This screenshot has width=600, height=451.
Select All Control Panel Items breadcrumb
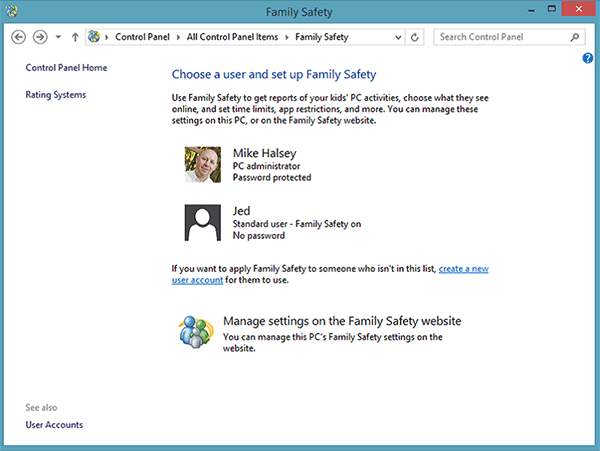(235, 37)
